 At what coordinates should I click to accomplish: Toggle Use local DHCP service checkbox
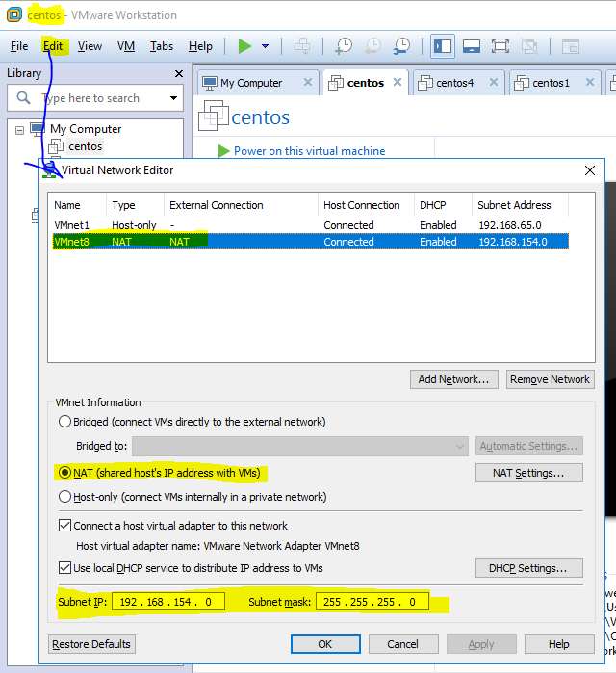64,568
